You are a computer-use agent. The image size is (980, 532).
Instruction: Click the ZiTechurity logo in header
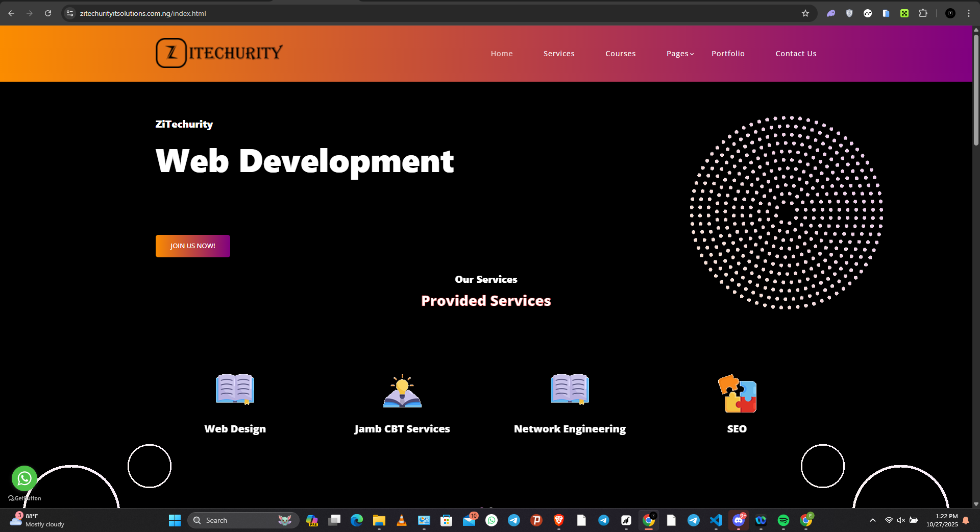219,53
